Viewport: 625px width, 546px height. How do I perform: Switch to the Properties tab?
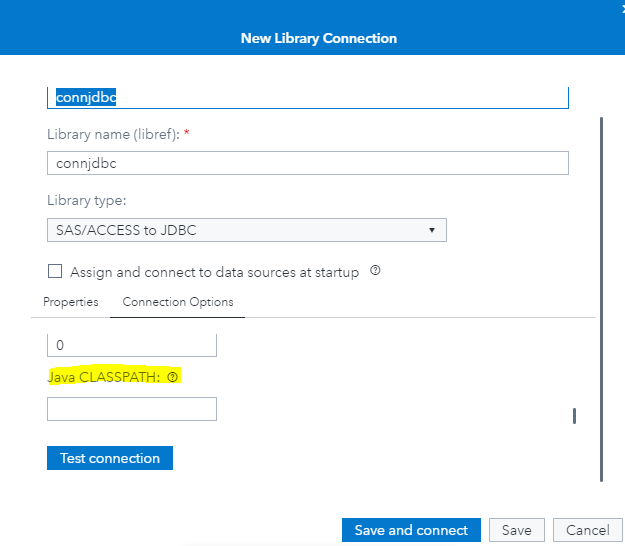tap(70, 302)
